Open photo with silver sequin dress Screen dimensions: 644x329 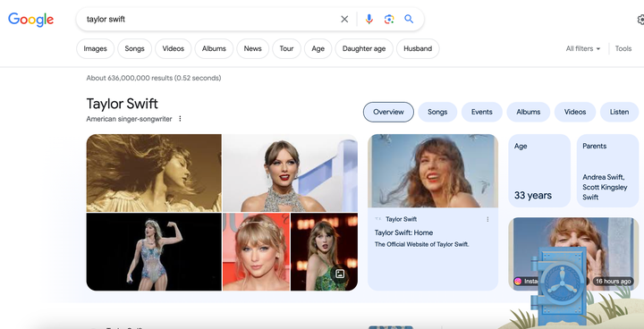pyautogui.click(x=290, y=173)
